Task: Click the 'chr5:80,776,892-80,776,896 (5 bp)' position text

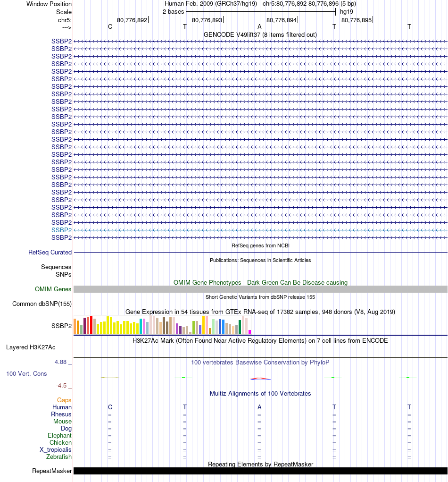Action: (x=309, y=4)
